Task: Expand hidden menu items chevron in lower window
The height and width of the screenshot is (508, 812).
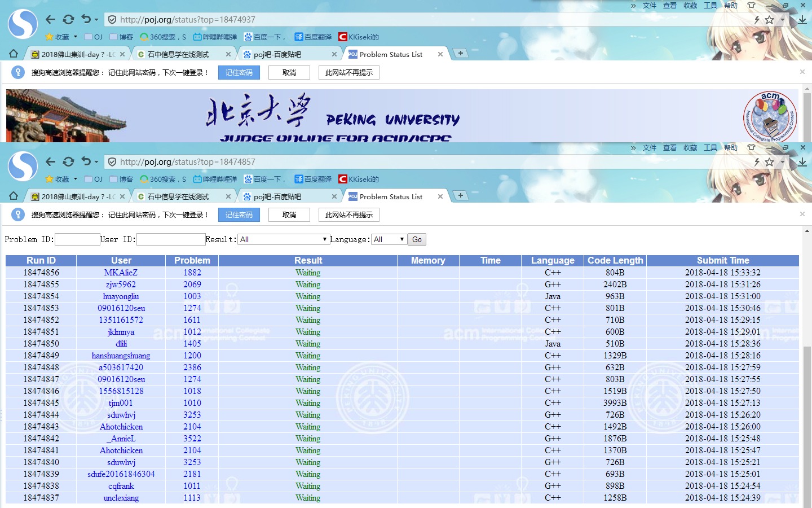Action: point(633,148)
